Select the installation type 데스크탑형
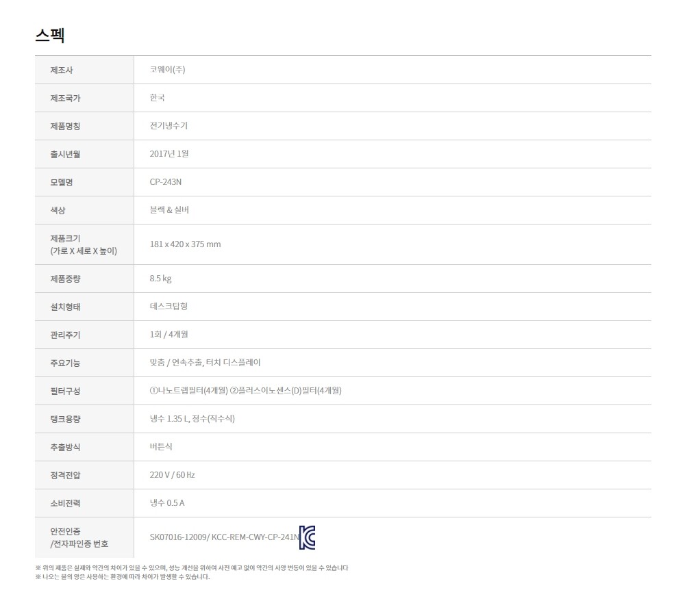Screen dimensions: 685x616 tap(169, 307)
